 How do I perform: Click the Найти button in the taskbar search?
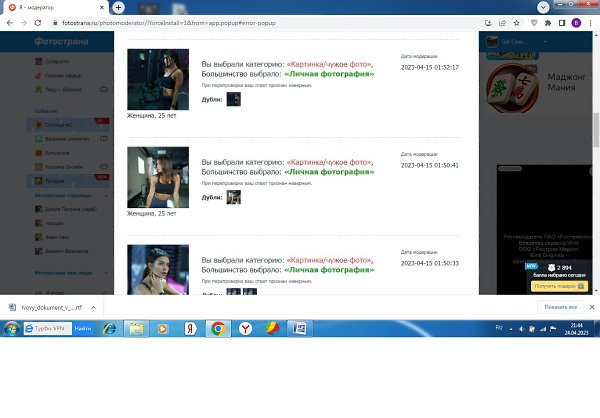click(x=84, y=328)
